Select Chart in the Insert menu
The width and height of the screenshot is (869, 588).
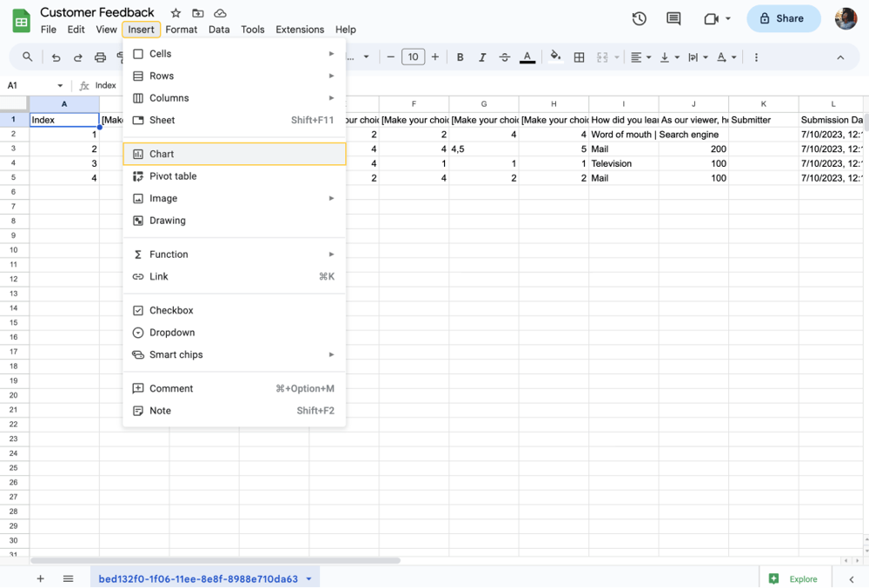[x=162, y=154]
